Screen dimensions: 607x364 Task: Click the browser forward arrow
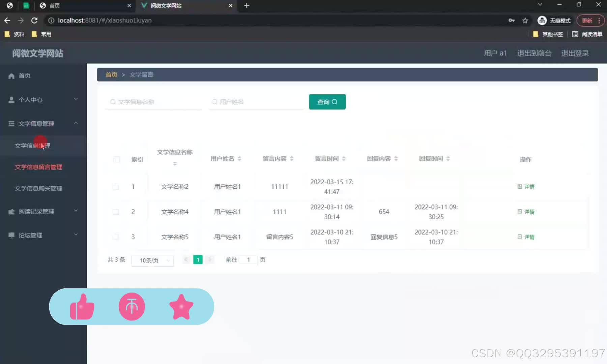[21, 21]
